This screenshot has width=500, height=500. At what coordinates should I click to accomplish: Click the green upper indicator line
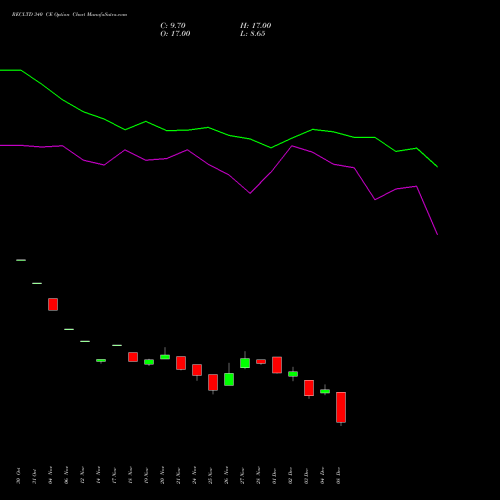(x=218, y=130)
